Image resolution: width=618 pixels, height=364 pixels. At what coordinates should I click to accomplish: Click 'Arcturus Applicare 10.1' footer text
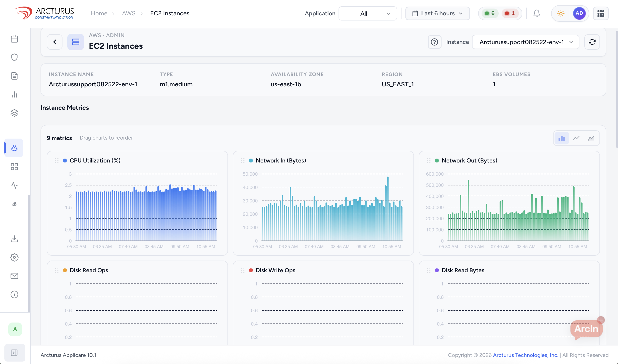point(68,355)
